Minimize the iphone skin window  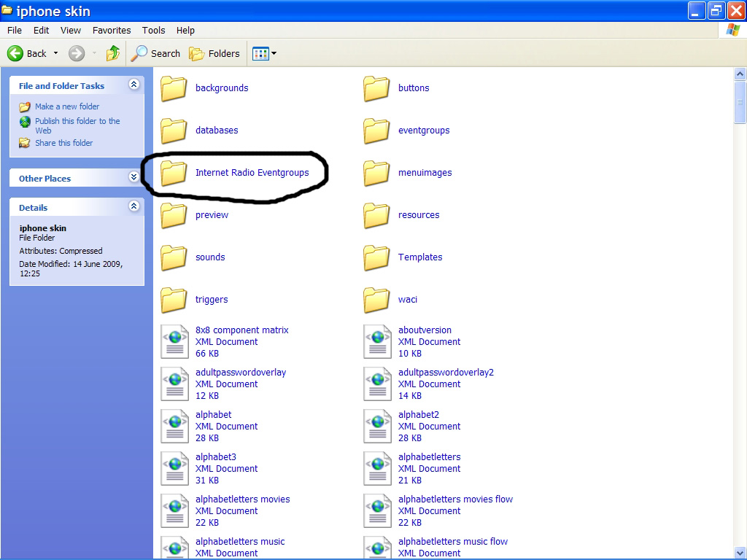click(x=697, y=10)
